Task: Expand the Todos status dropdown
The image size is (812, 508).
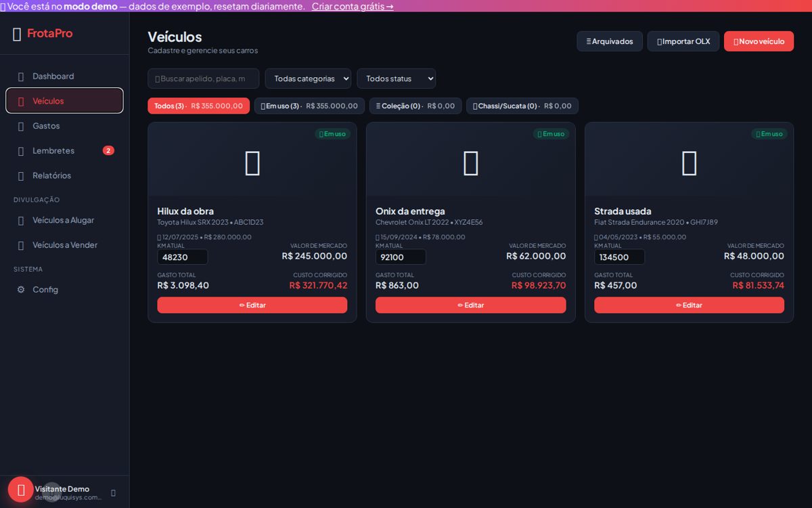Action: pos(397,79)
